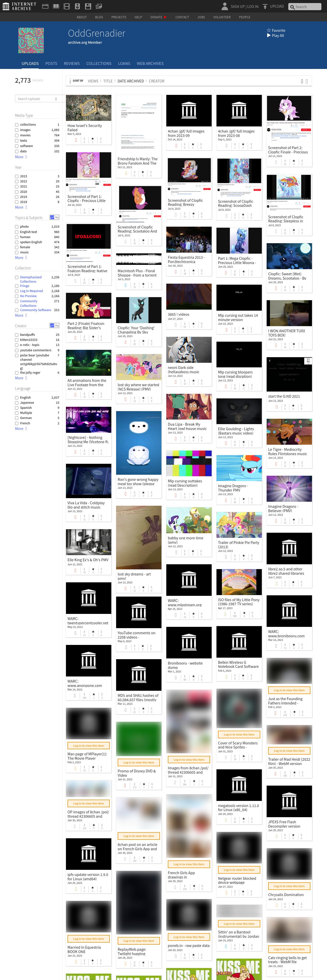This screenshot has width=327, height=980.
Task: Click favorite star on Trailer of Pinkie Pie Party
Action: (x=243, y=556)
